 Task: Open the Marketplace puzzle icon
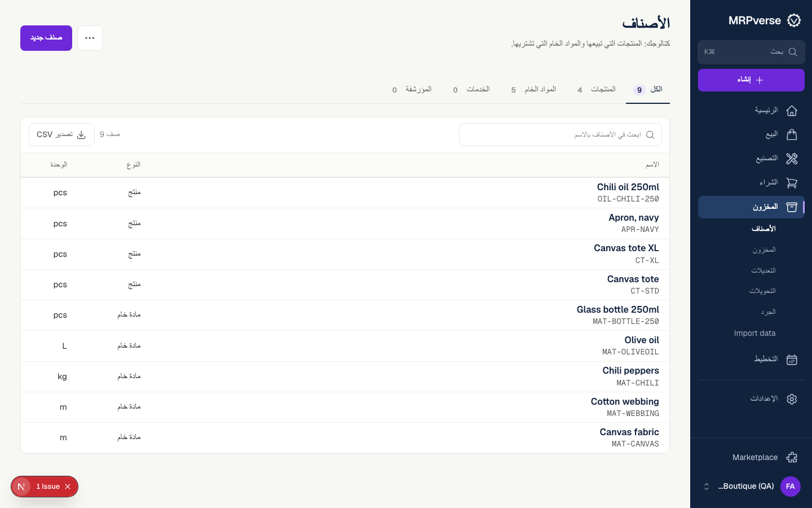click(792, 457)
